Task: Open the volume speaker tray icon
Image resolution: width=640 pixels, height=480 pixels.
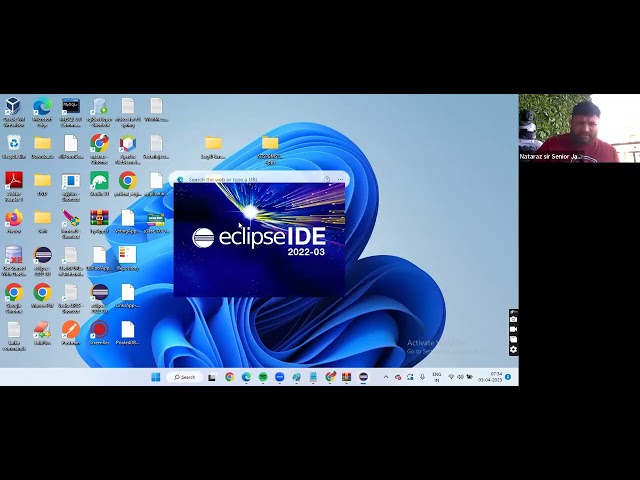Action: (x=460, y=377)
